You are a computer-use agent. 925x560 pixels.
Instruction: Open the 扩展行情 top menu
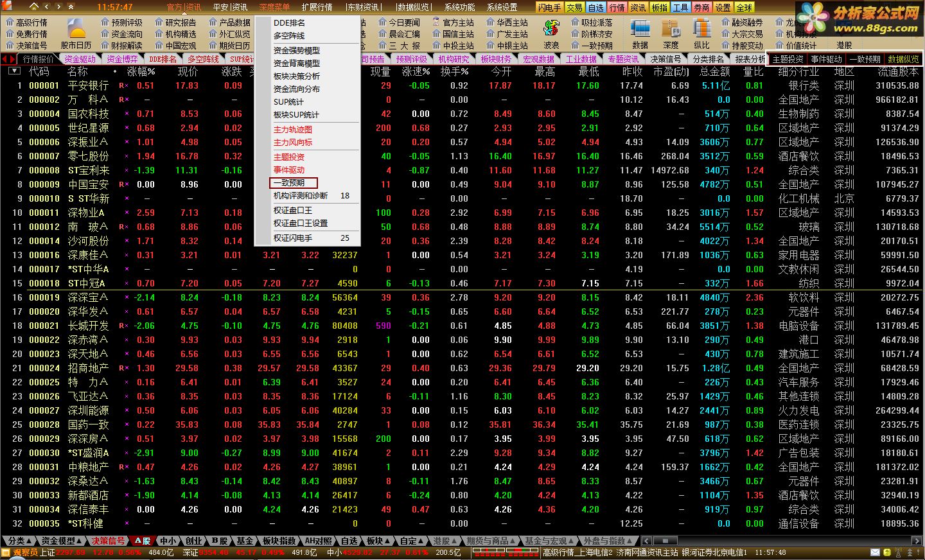click(317, 7)
